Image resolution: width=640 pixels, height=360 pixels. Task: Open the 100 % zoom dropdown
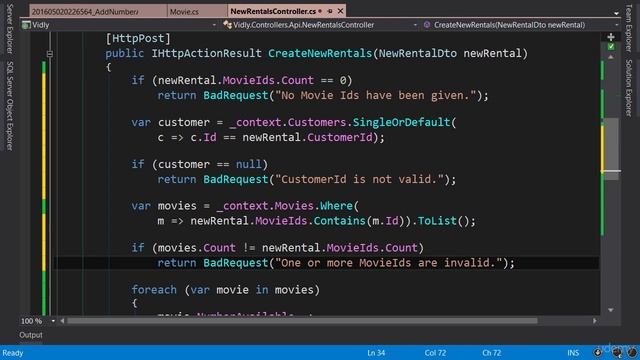click(x=53, y=321)
